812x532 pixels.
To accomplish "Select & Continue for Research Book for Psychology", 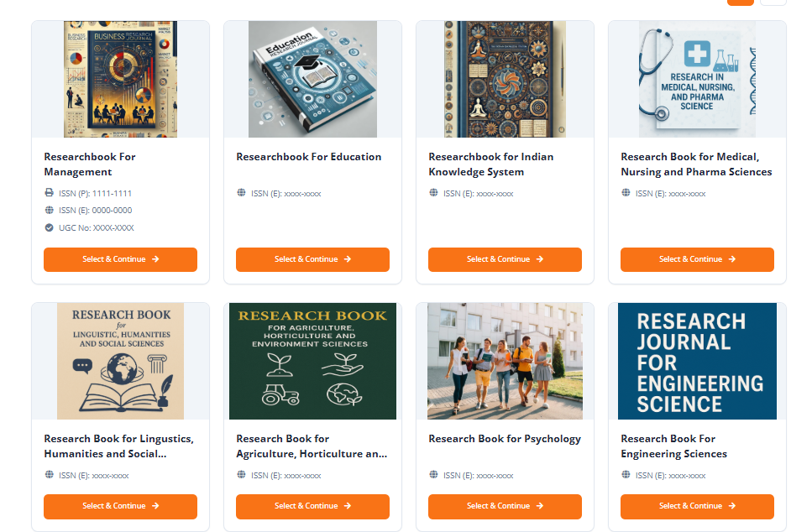I will point(505,506).
